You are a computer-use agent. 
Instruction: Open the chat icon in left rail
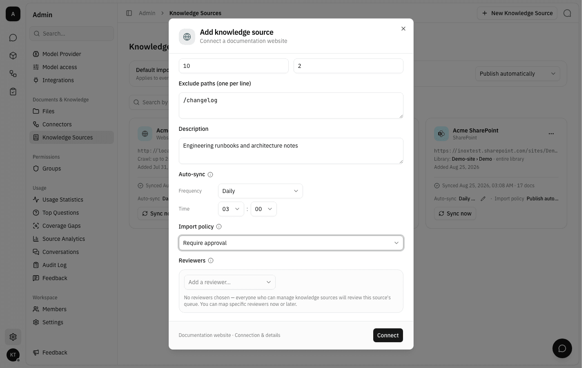click(13, 38)
